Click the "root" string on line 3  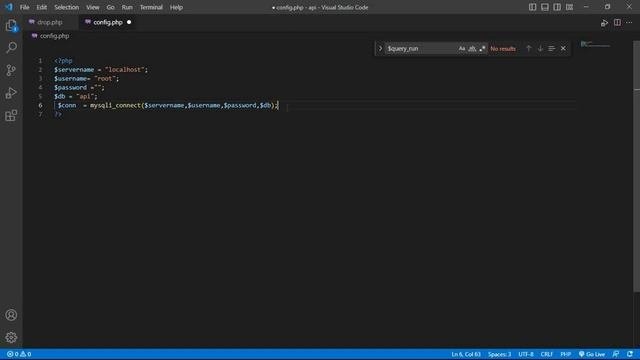tap(105, 79)
